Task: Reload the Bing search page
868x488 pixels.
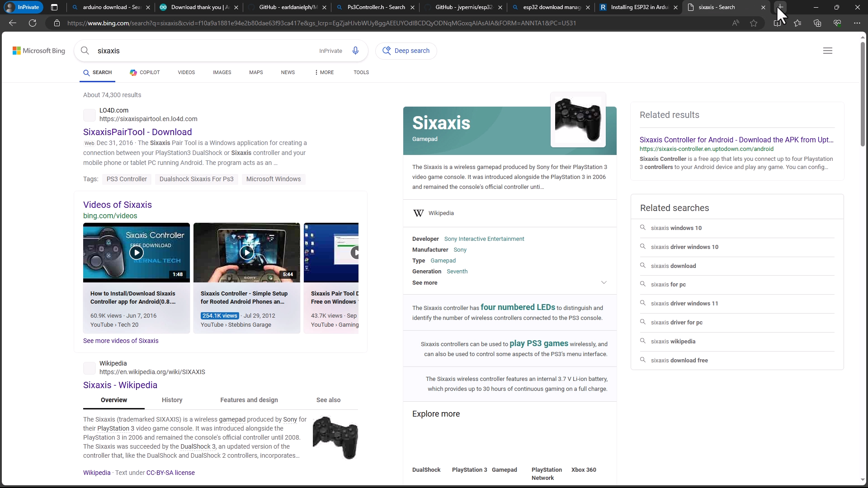Action: click(x=33, y=23)
